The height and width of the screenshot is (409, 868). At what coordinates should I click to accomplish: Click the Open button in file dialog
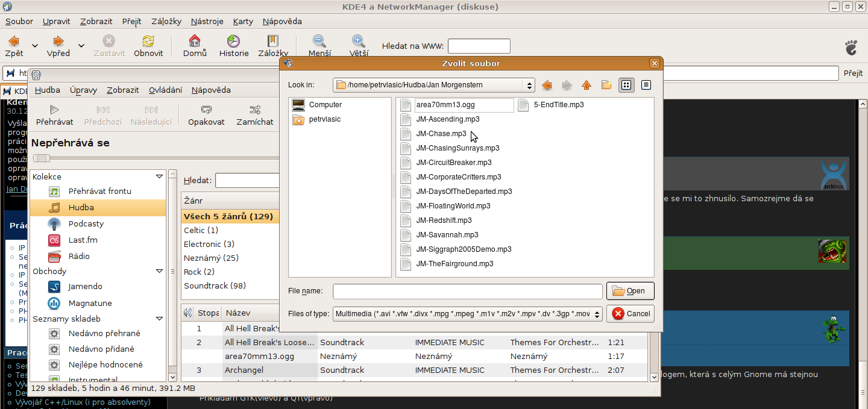(x=631, y=290)
